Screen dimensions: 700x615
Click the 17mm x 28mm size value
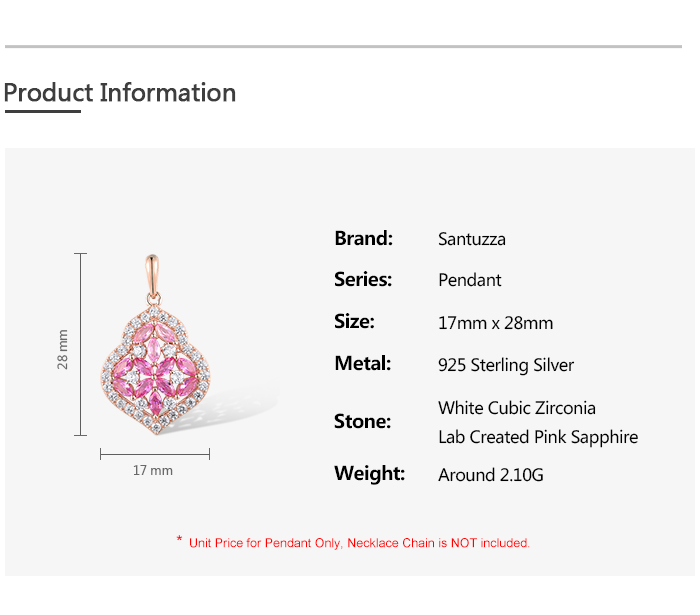click(x=496, y=323)
